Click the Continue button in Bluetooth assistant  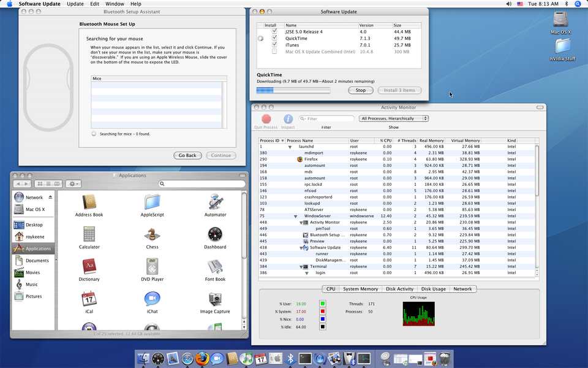coord(221,155)
